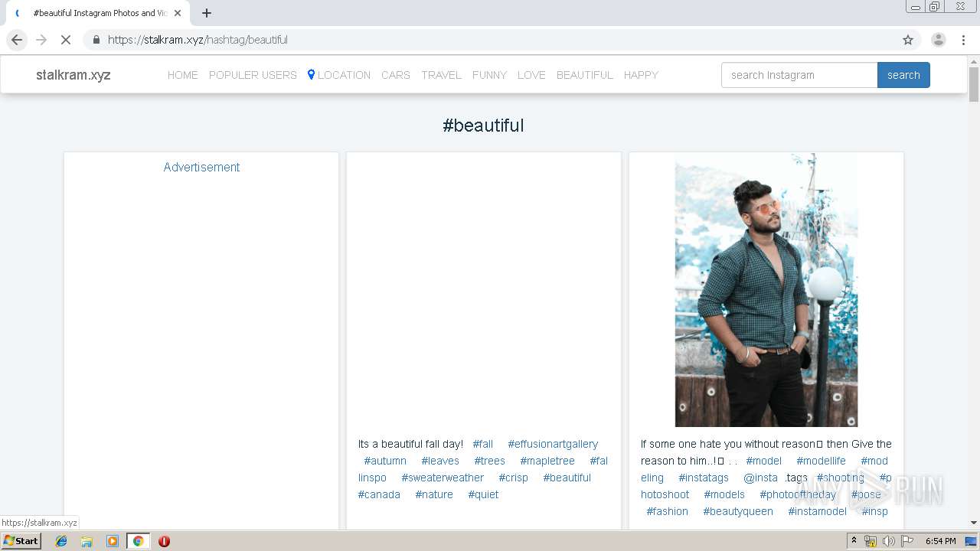Stop page loading with the X button
980x551 pixels.
coord(66,40)
